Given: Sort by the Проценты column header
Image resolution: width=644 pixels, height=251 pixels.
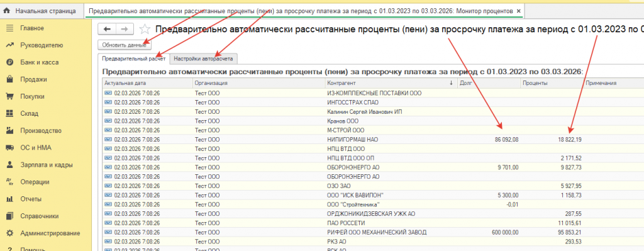Looking at the screenshot, I should tap(552, 83).
